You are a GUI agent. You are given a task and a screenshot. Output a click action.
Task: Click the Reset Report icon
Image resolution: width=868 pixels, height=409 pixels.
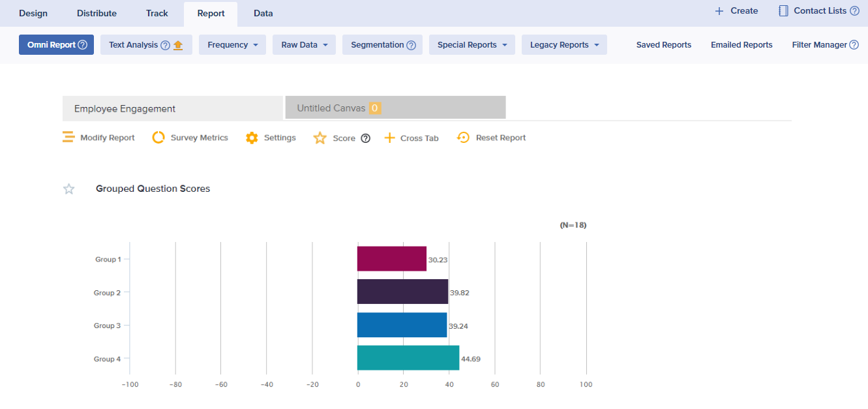coord(463,138)
